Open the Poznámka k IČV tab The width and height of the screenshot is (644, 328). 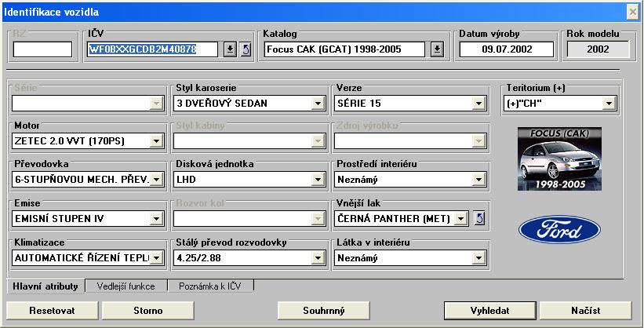point(210,286)
